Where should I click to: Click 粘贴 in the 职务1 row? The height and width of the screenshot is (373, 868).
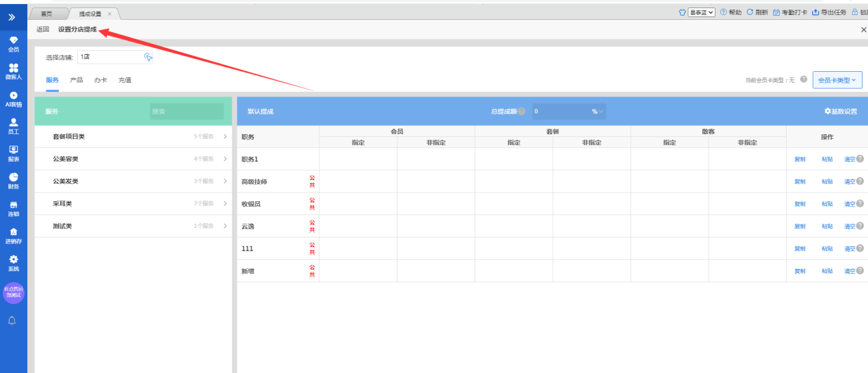pos(827,159)
